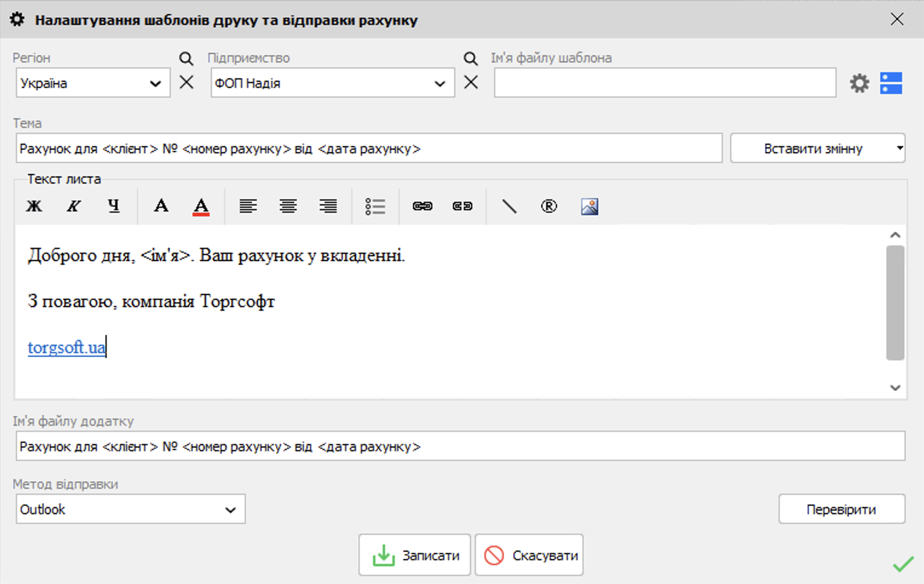This screenshot has width=924, height=584.
Task: Open the Вставити змінну menu
Action: [817, 148]
